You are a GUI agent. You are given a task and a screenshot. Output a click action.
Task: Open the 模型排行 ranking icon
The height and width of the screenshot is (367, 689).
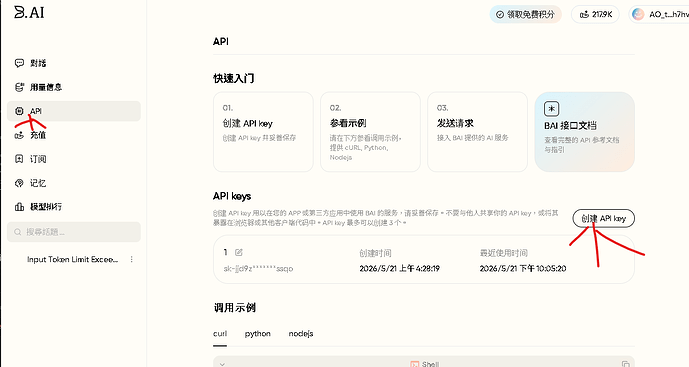[x=19, y=207]
